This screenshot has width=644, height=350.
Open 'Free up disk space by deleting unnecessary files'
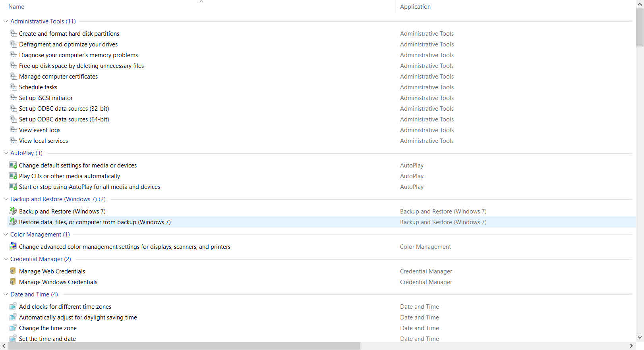coord(81,66)
